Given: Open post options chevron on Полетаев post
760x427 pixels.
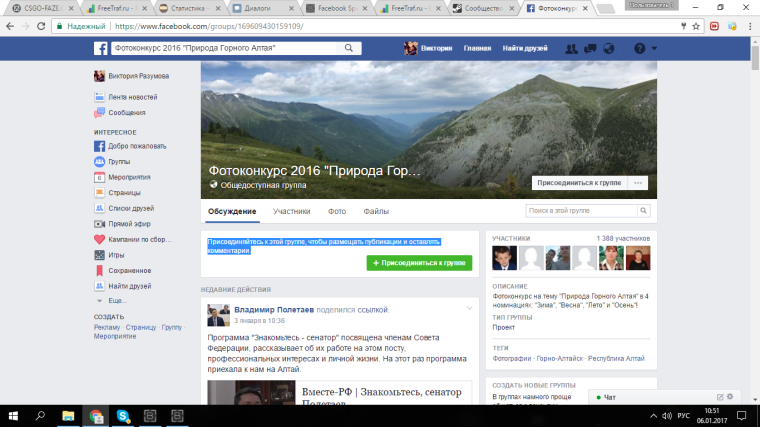Looking at the screenshot, I should 470,309.
